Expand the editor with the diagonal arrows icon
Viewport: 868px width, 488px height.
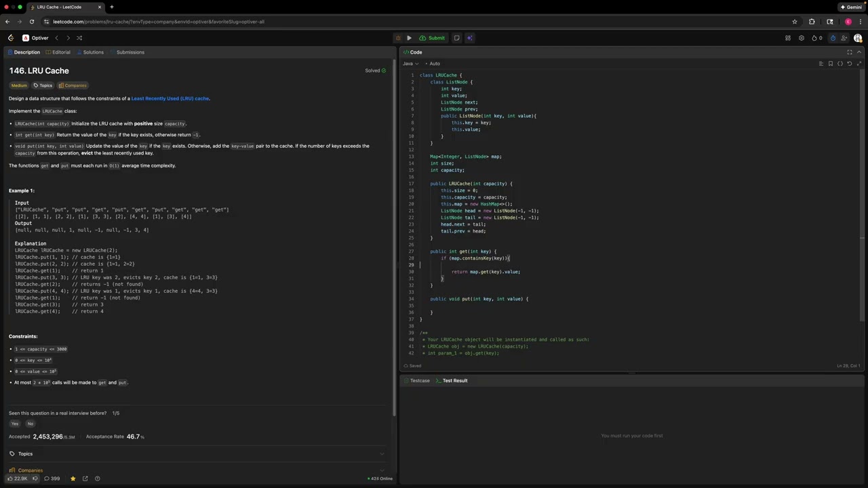coord(859,64)
